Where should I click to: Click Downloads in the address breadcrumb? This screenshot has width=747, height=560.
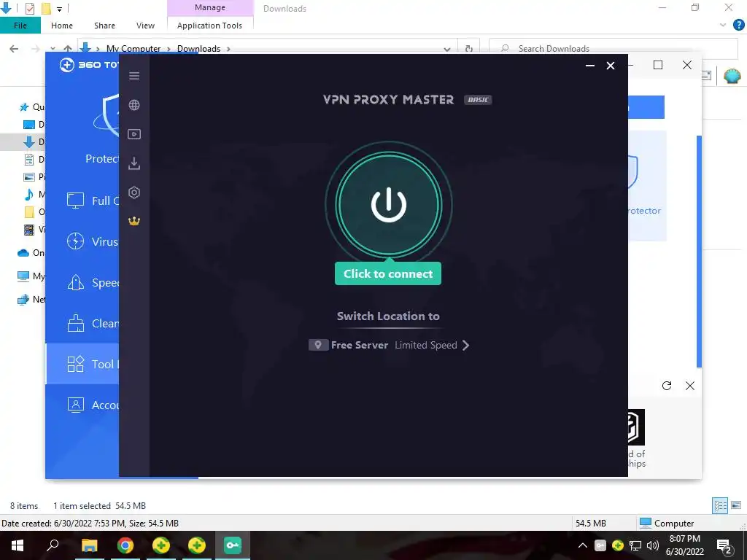click(x=198, y=49)
